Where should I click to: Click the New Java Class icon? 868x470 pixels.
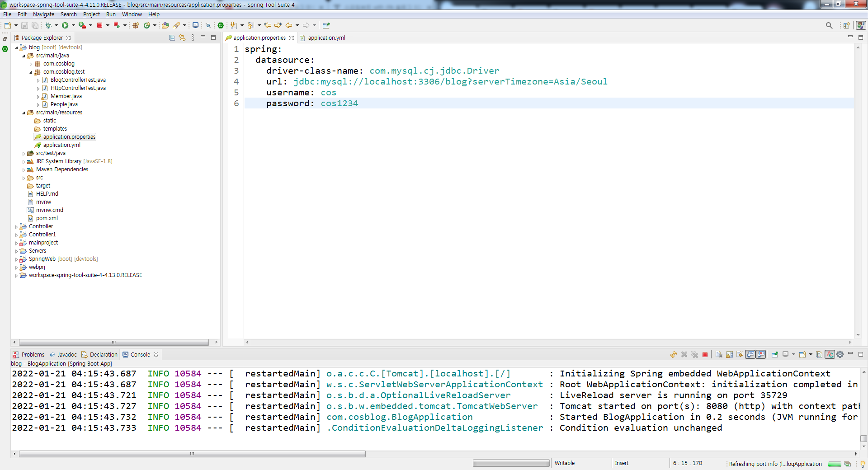click(146, 25)
